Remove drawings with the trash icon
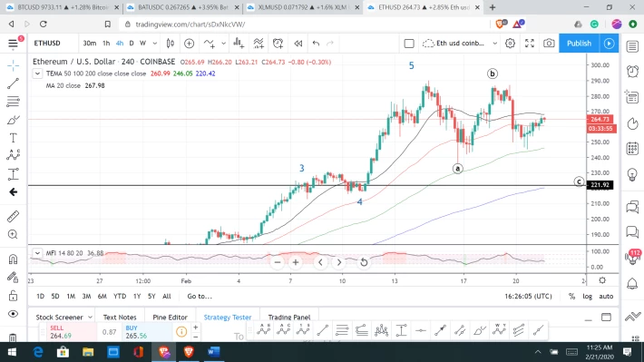The image size is (644, 362). (x=13, y=338)
